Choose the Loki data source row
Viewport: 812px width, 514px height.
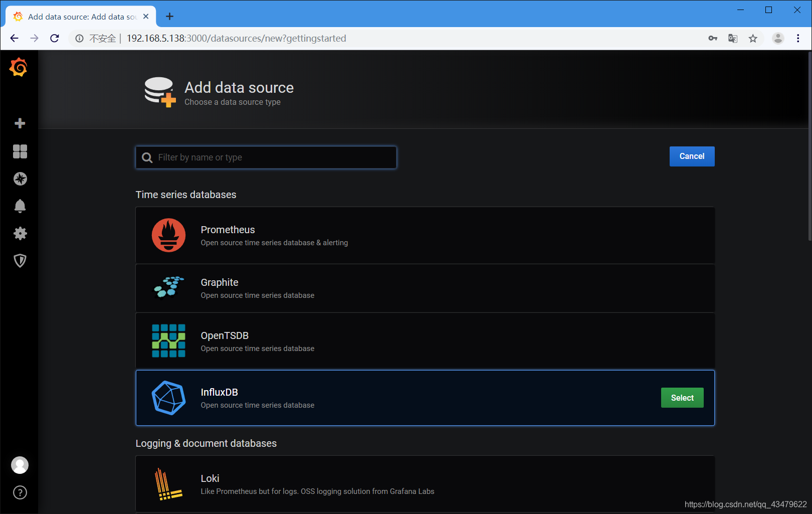pyautogui.click(x=425, y=484)
